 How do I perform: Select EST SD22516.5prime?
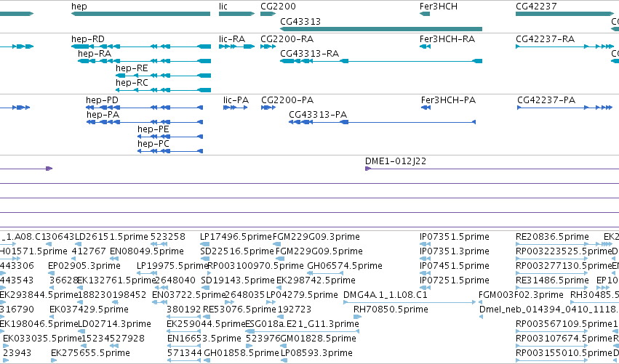tap(237, 251)
